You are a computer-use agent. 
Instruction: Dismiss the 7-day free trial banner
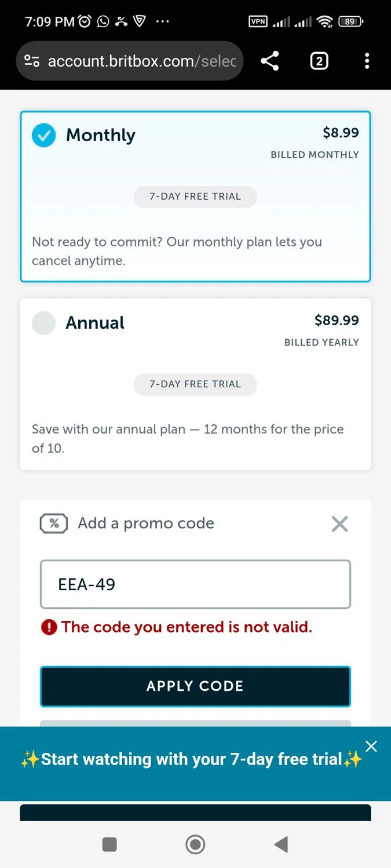point(371,746)
